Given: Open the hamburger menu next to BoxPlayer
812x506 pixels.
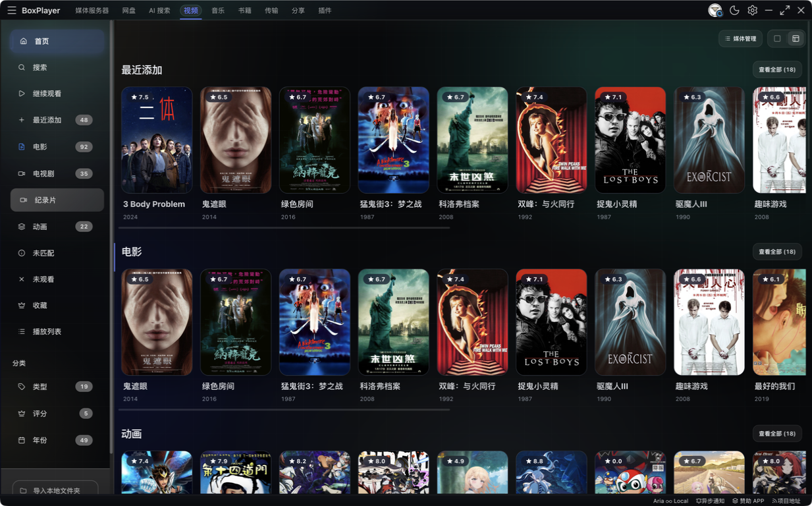Looking at the screenshot, I should (x=11, y=11).
